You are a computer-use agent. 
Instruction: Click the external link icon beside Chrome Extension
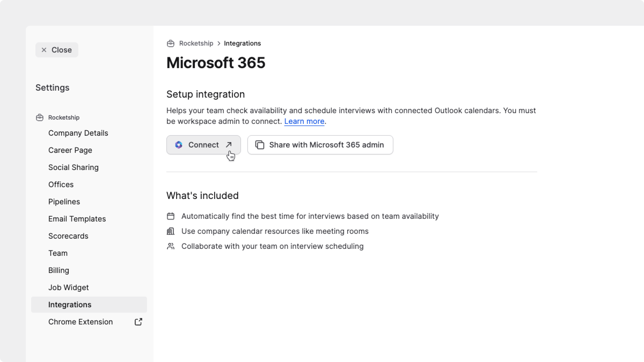(x=138, y=322)
